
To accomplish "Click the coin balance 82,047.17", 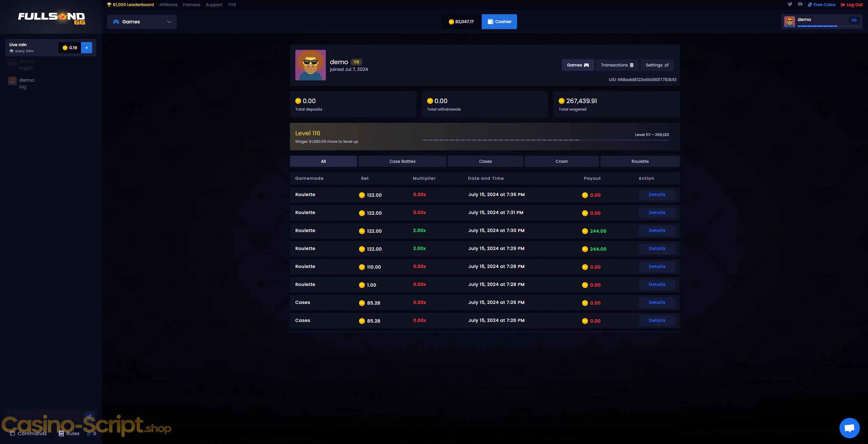I will (461, 22).
